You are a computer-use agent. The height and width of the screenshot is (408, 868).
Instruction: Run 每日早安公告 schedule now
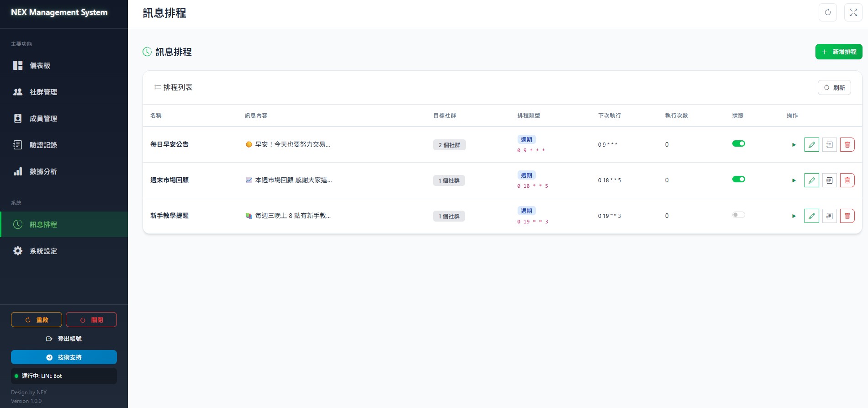(794, 145)
